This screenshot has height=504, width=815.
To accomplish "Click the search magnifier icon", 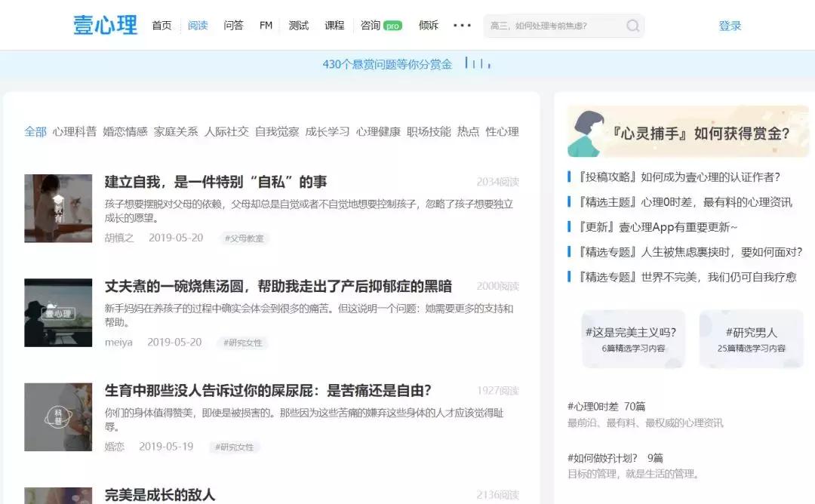I will [631, 25].
